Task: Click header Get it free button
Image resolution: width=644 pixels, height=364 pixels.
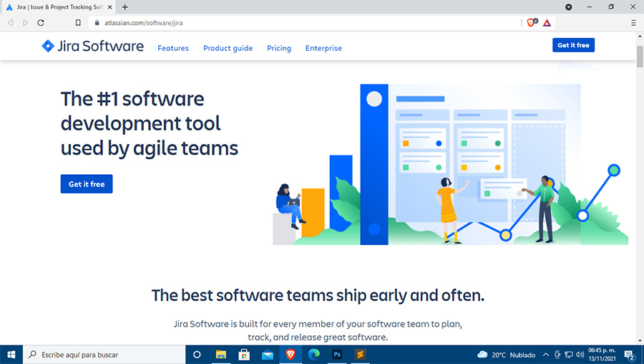Action: coord(573,45)
